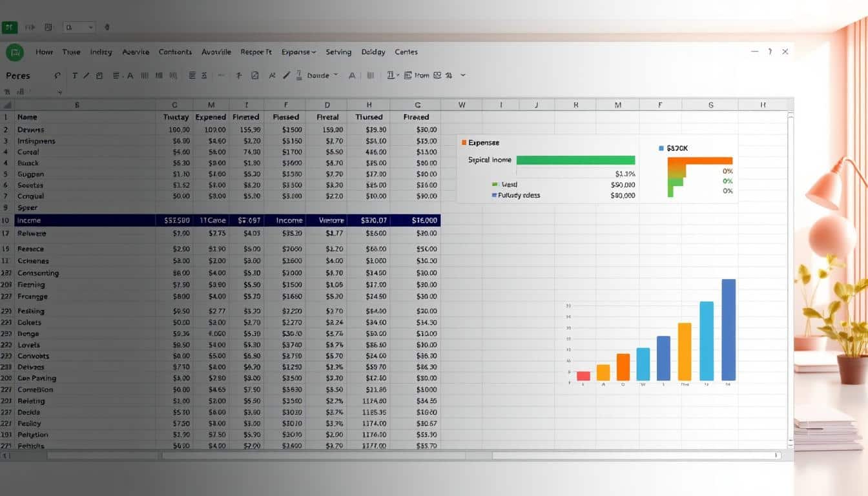Click the T text icon after undo

pyautogui.click(x=75, y=76)
